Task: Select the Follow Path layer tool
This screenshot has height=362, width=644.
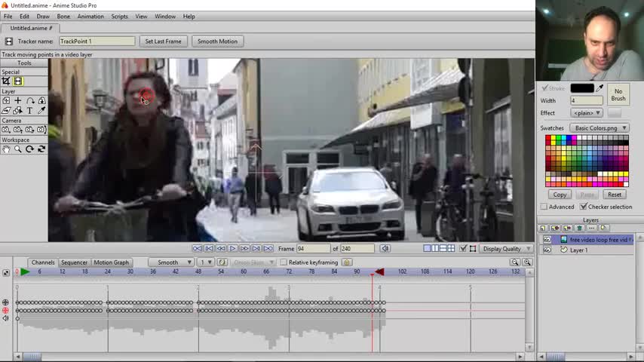Action: click(x=42, y=100)
